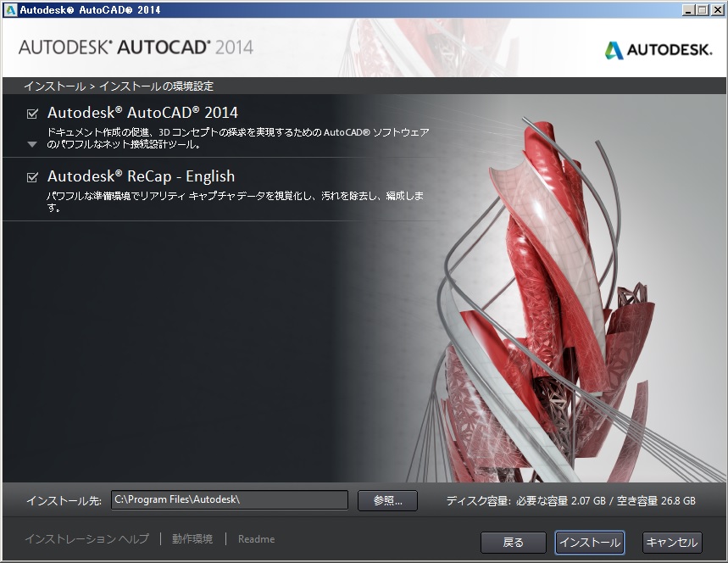728x563 pixels.
Task: Click the ReCap description text
Action: point(235,202)
